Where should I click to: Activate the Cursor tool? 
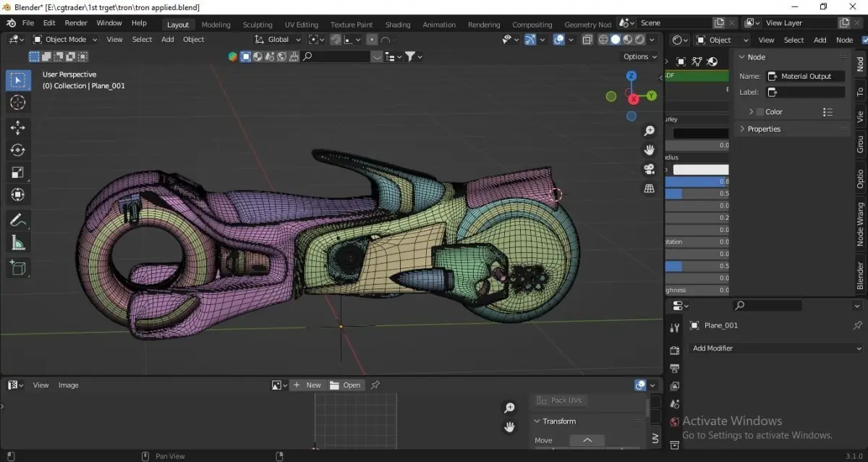click(x=18, y=103)
